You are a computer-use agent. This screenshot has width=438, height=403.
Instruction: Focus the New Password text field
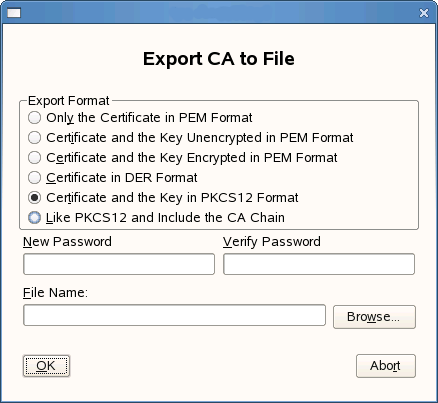119,264
